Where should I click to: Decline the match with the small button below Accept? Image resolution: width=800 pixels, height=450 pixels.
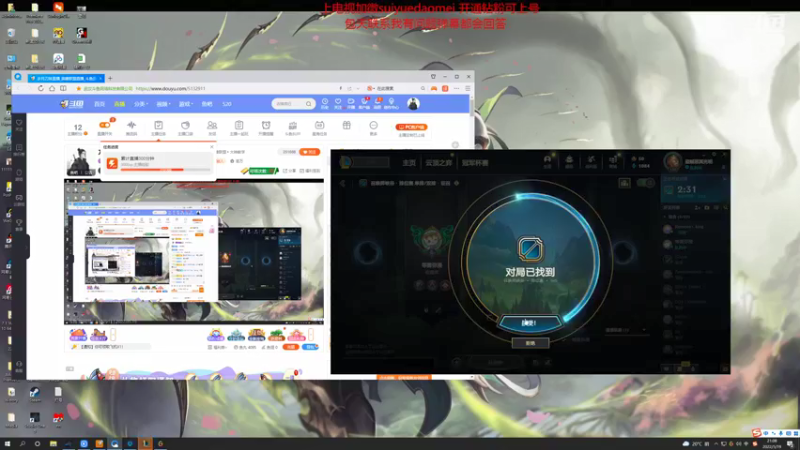(x=530, y=343)
